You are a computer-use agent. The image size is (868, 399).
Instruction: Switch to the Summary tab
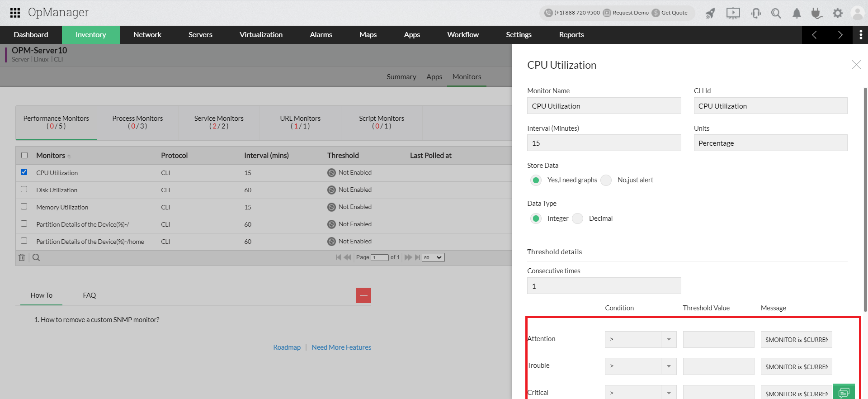(x=401, y=77)
